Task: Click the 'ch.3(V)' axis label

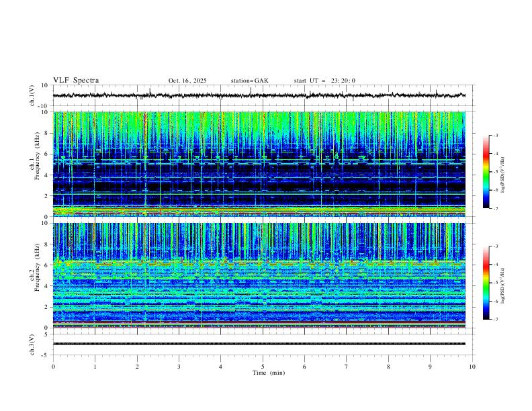Action: (x=32, y=345)
